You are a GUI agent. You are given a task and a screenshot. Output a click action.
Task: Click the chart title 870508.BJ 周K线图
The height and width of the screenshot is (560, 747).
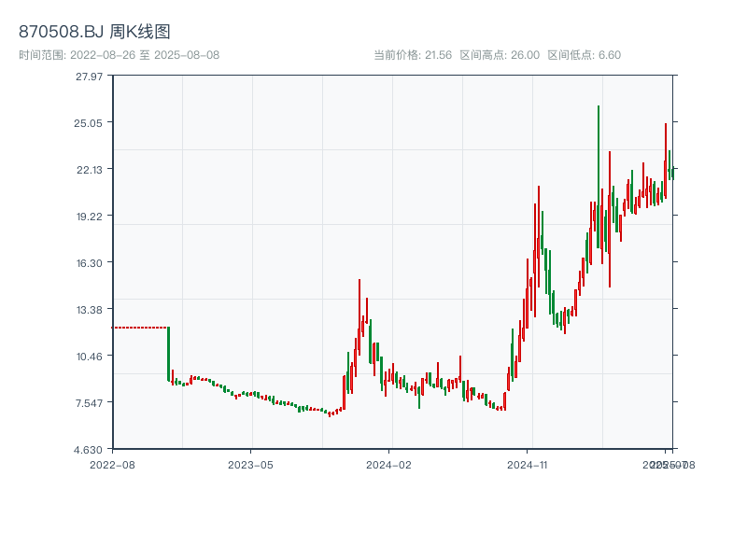(x=94, y=32)
